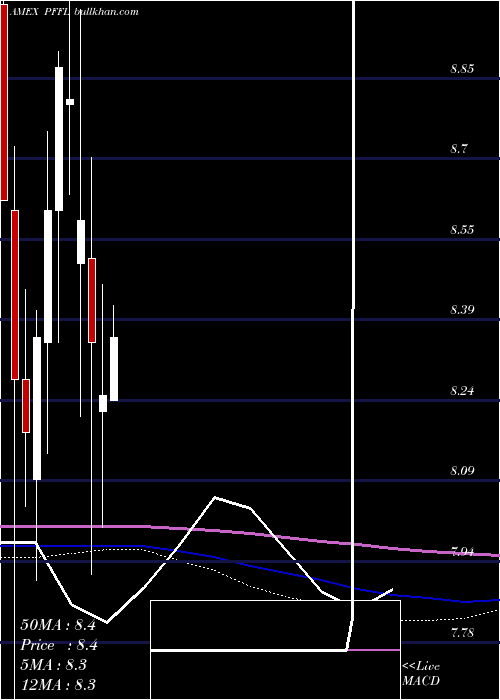Click the 8.39 price axis label
500x700 pixels.
(462, 309)
